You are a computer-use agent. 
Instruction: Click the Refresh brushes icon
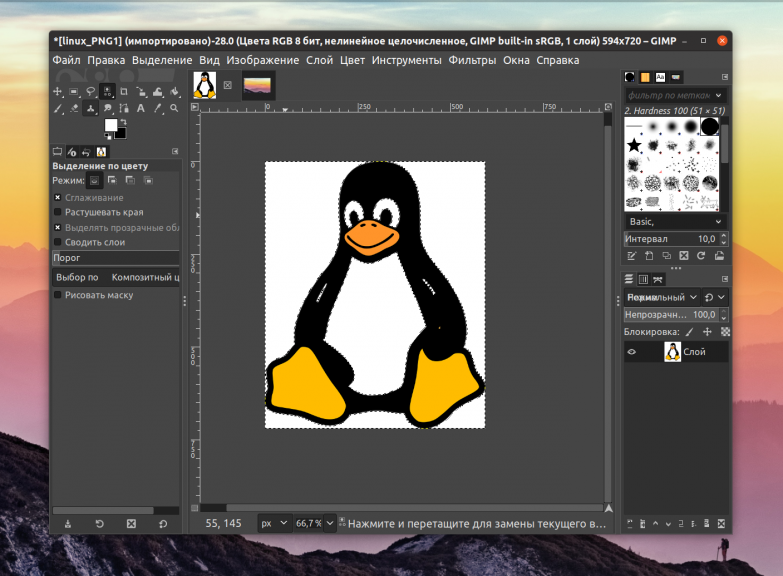click(x=701, y=256)
